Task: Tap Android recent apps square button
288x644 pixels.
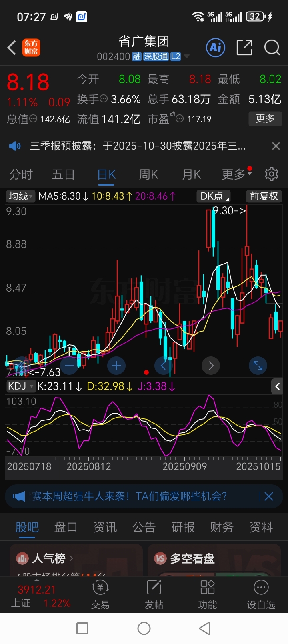Action: tap(82, 628)
